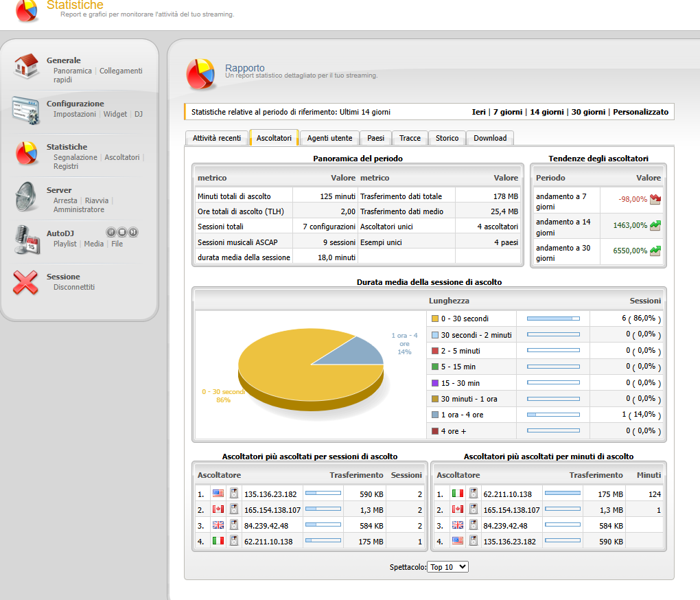Open the Configurazione gear window icon
700x600 pixels.
(26, 110)
